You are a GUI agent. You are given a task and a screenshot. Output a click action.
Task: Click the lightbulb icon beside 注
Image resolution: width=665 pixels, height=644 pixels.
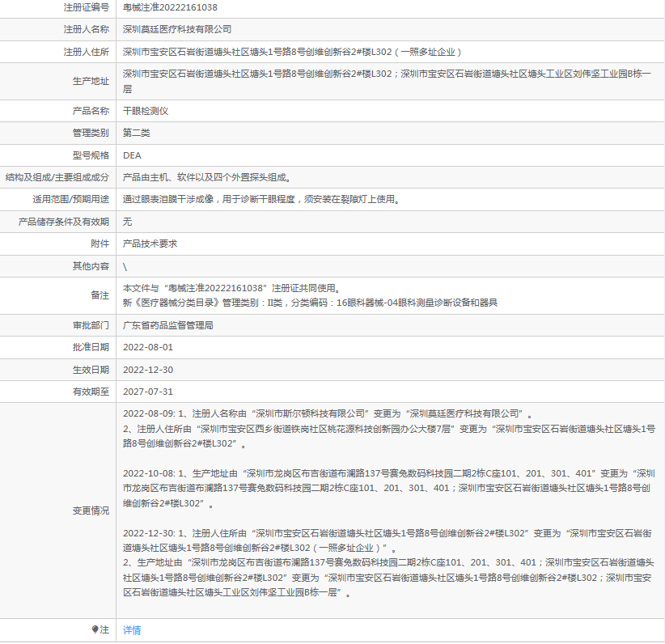95,629
